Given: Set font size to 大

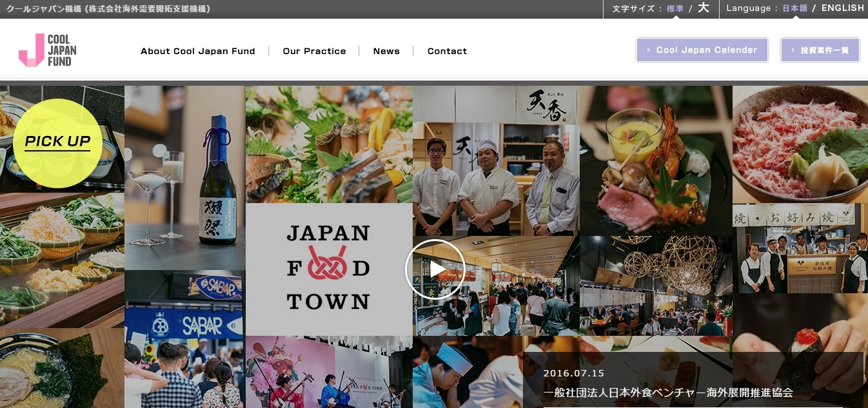Looking at the screenshot, I should click(x=704, y=8).
